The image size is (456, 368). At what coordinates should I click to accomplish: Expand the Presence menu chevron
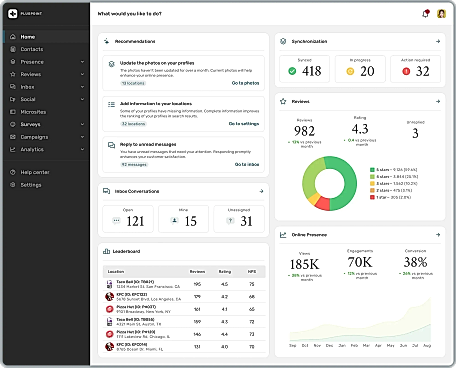tap(82, 62)
